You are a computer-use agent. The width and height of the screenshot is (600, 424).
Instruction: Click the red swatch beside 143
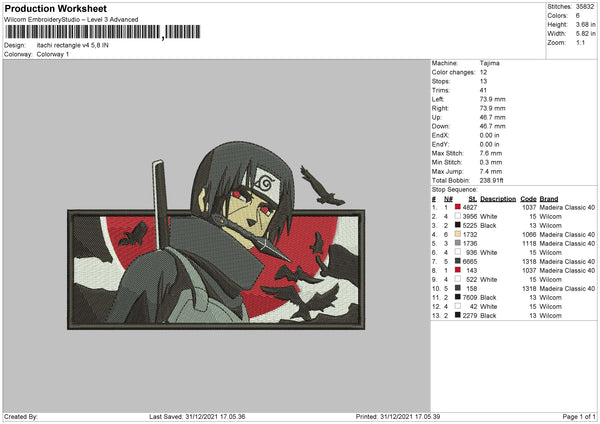(457, 270)
